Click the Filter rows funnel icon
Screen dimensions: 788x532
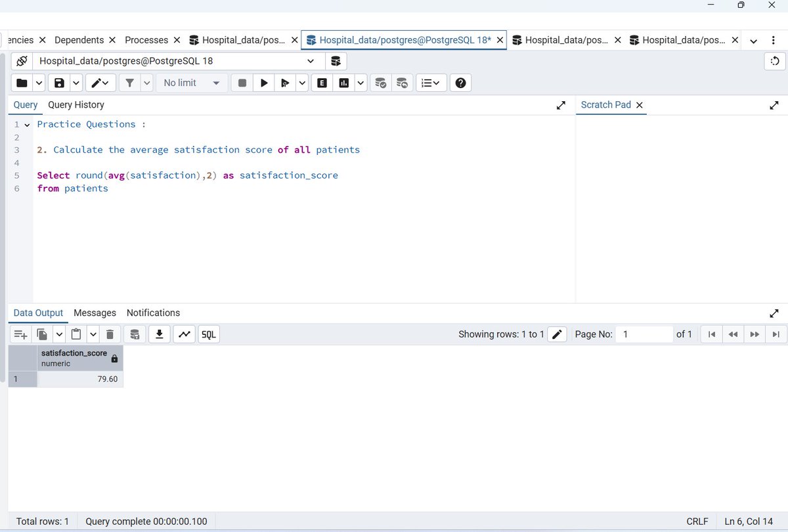[x=129, y=83]
